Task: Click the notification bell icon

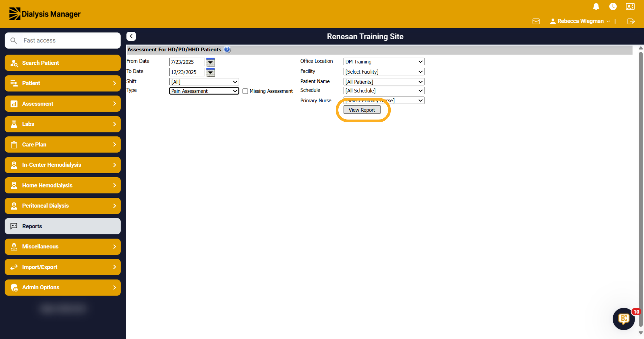Action: [x=596, y=6]
